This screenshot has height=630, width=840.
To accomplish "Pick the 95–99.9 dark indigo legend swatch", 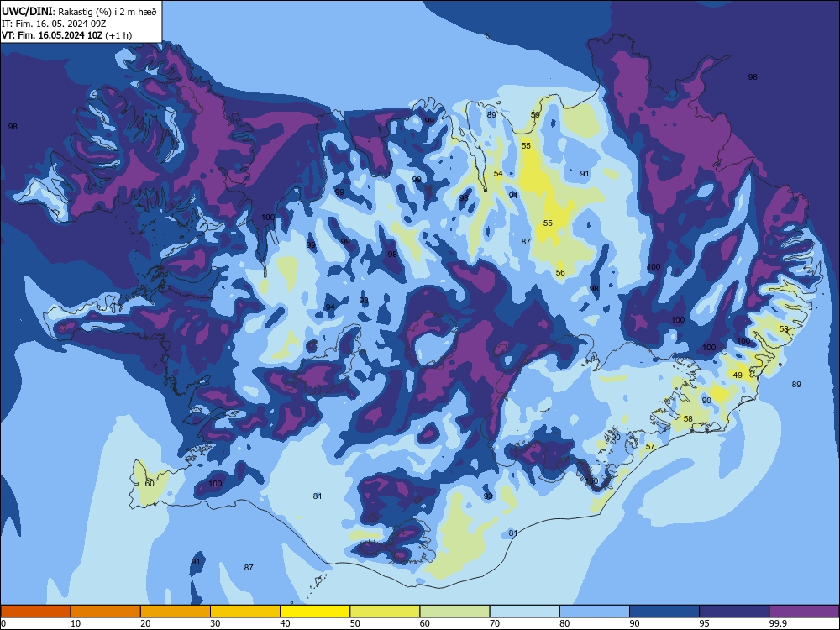I will tap(734, 612).
